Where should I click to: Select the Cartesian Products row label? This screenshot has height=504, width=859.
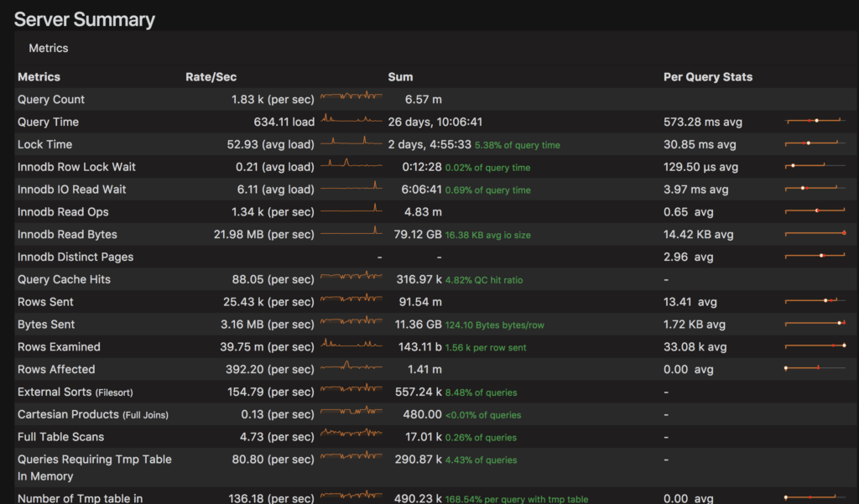coord(69,413)
